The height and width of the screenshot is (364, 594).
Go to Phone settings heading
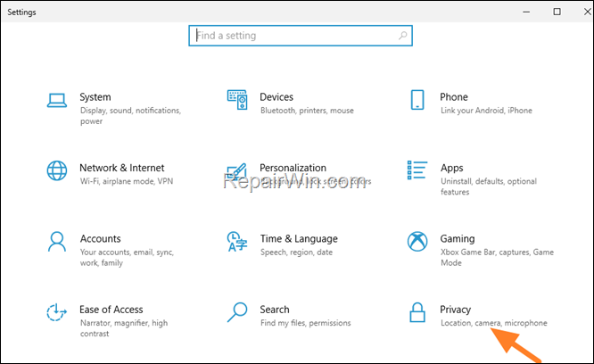point(454,97)
